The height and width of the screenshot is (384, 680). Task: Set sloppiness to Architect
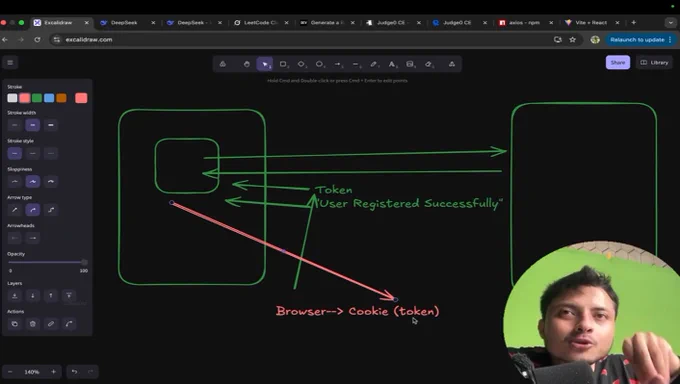pos(15,182)
